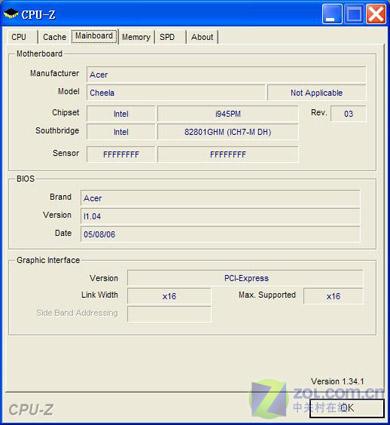390x425 pixels.
Task: Click the chipset Rev. value 03
Action: click(x=348, y=114)
